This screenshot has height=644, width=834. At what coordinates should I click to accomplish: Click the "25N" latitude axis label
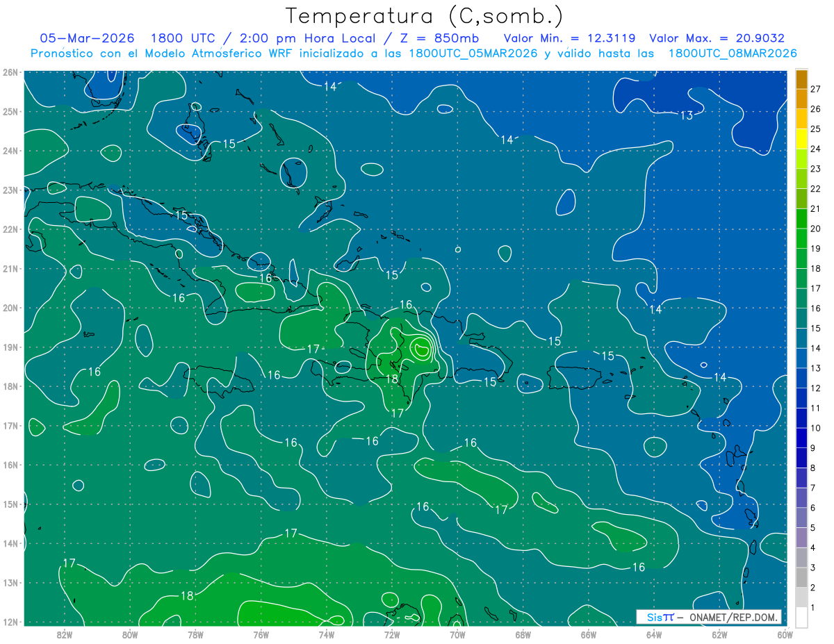pyautogui.click(x=10, y=112)
